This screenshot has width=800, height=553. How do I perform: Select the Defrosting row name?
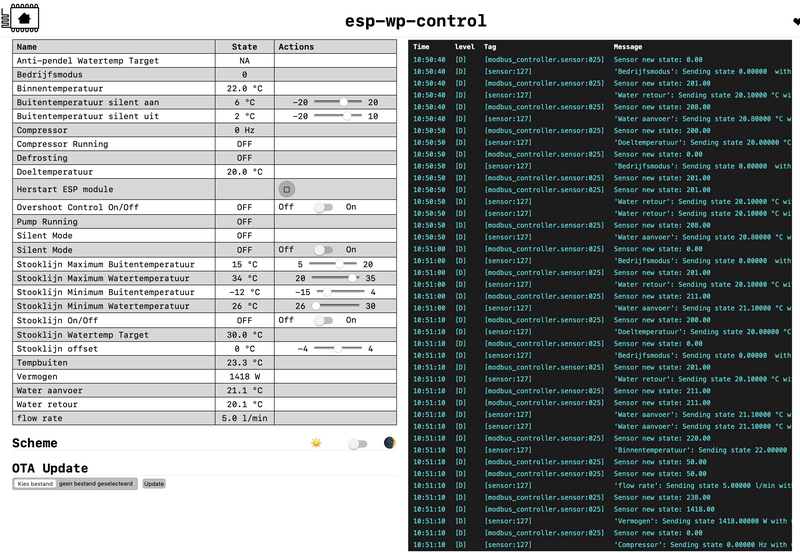point(42,158)
